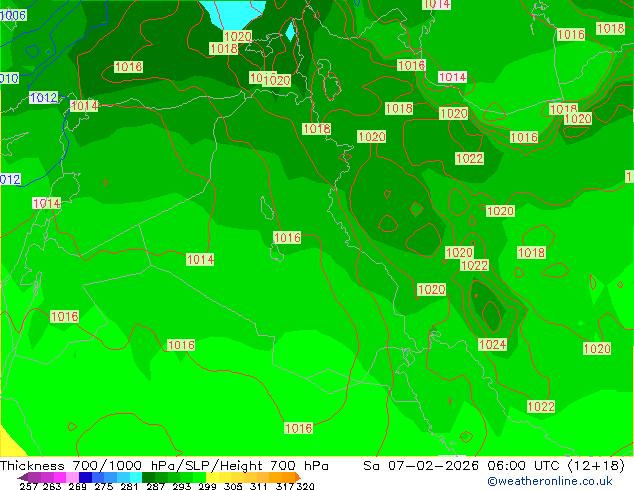Click the legend value 305

[233, 486]
